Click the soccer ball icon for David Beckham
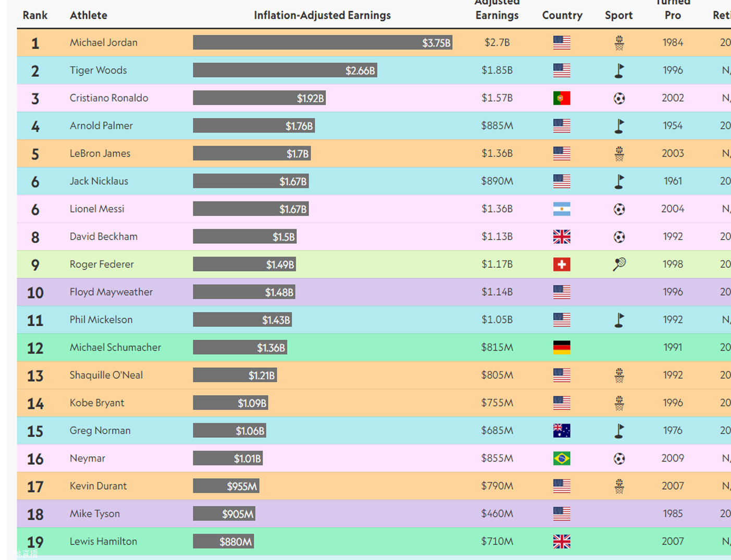 click(x=619, y=237)
